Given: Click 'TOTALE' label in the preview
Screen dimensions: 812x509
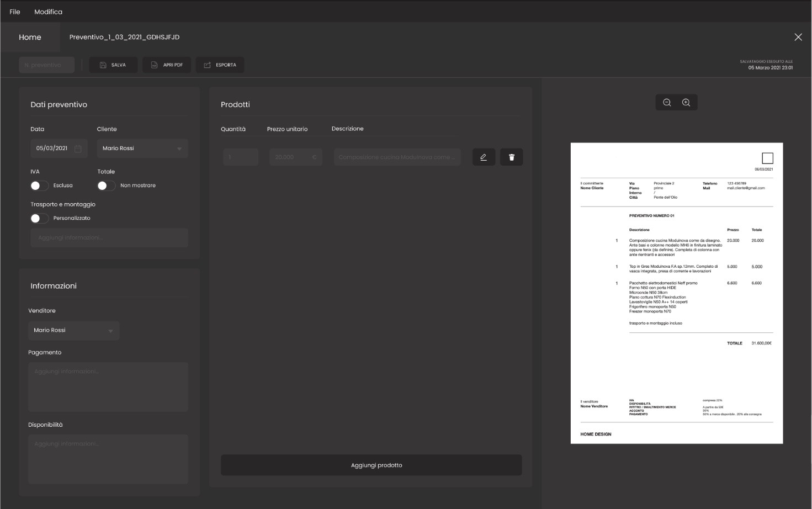Looking at the screenshot, I should [x=735, y=343].
